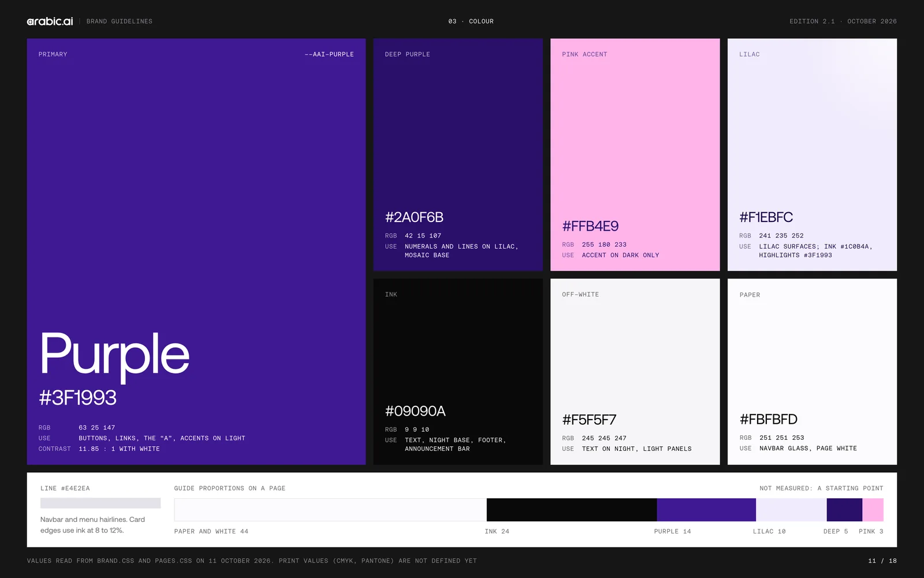This screenshot has height=578, width=924.
Task: Click the '255 180 233' RGB value
Action: point(604,245)
